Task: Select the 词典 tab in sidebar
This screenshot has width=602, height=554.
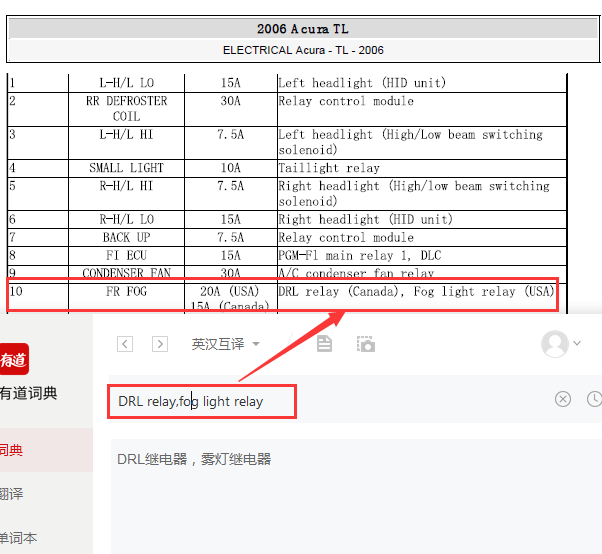Action: pos(46,450)
